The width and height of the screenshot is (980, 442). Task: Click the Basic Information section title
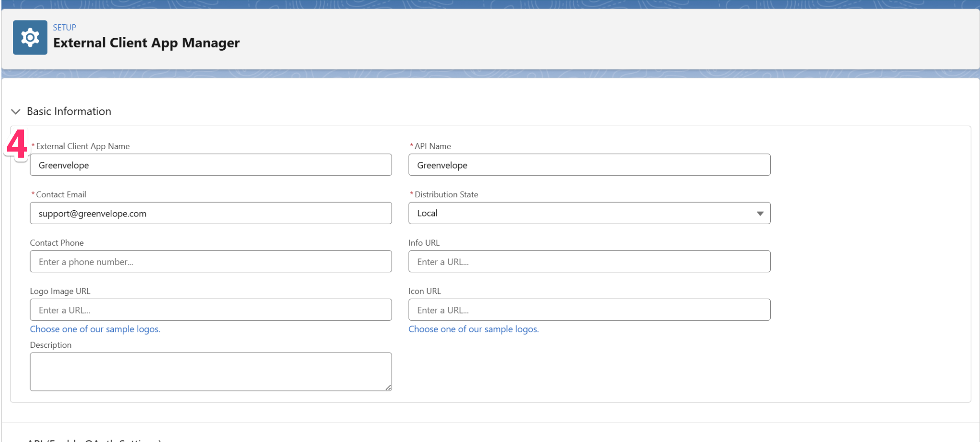(x=69, y=111)
